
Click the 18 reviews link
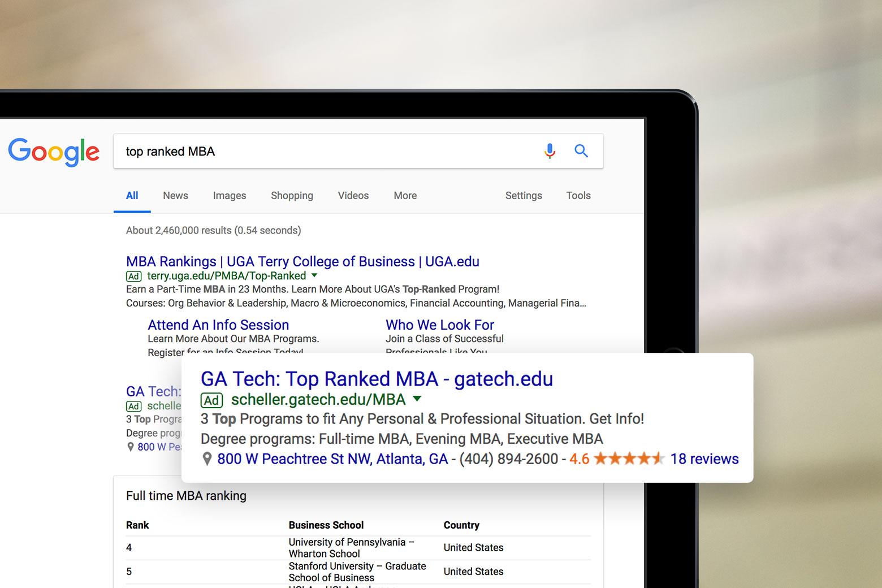[x=704, y=459]
